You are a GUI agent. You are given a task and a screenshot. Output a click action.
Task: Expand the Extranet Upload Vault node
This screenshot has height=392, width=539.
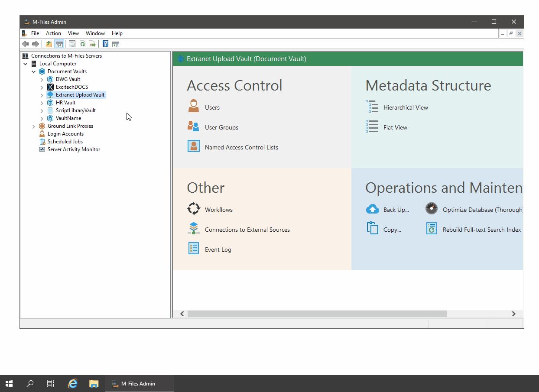coord(42,95)
